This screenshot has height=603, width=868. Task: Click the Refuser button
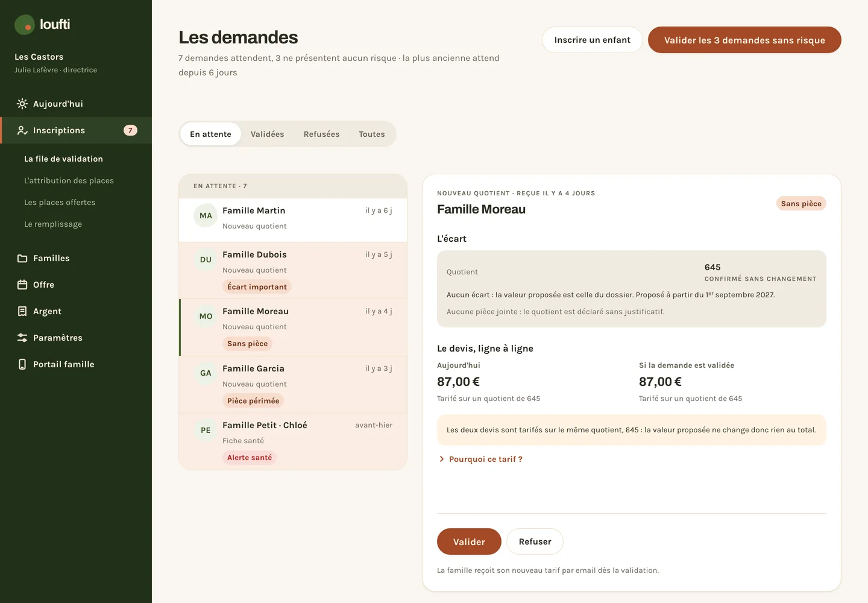[535, 541]
